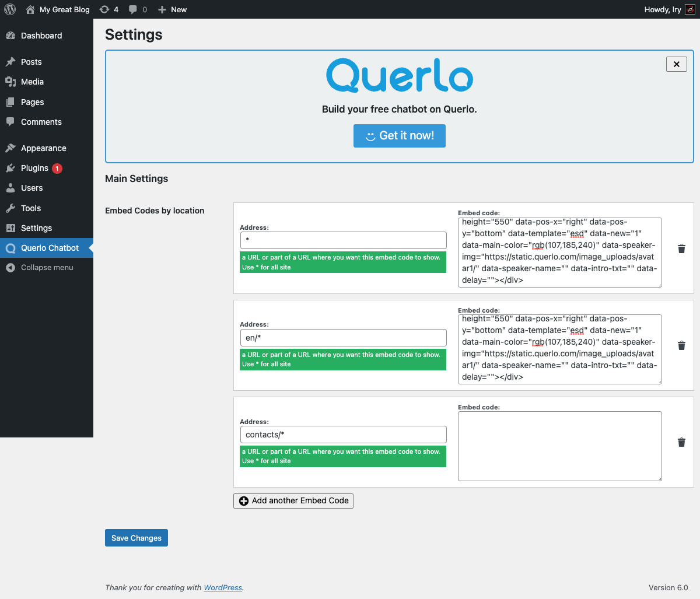Click the Comments bubble icon in sidebar
700x599 pixels.
pyautogui.click(x=10, y=122)
